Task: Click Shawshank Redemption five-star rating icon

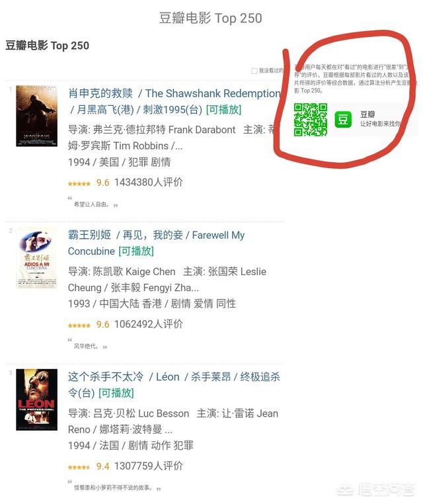Action: pos(79,184)
